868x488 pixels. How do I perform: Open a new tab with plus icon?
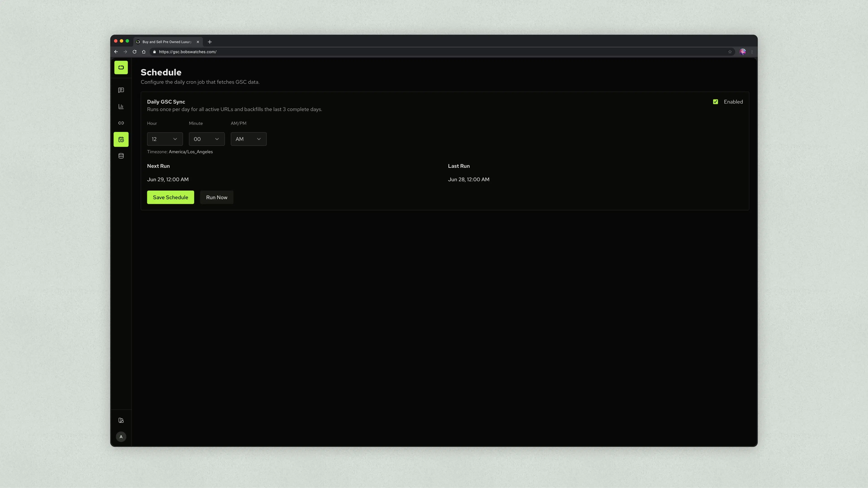coord(210,42)
